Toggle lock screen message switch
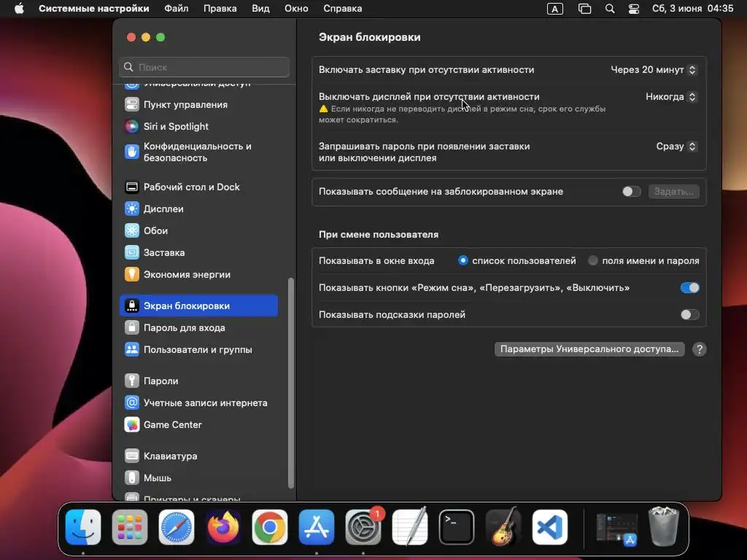Viewport: 747px width, 560px height. 631,192
